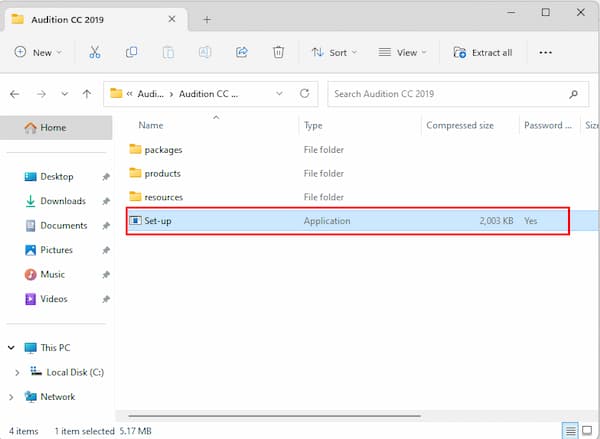
Task: Open the See more ellipsis menu
Action: [x=545, y=52]
